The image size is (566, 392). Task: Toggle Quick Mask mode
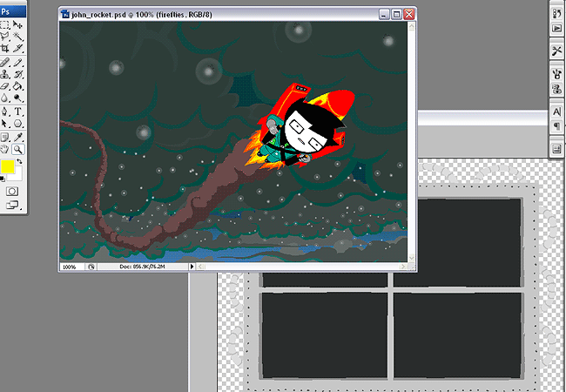[x=12, y=191]
